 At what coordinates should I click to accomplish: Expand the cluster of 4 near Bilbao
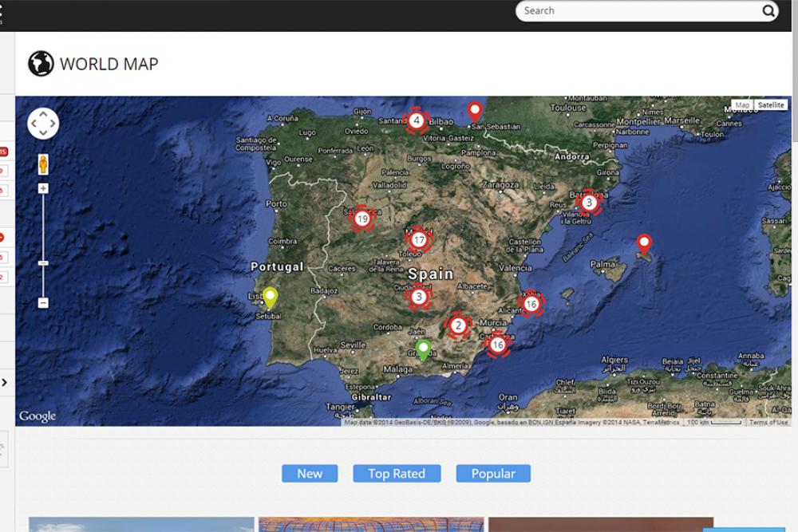416,121
